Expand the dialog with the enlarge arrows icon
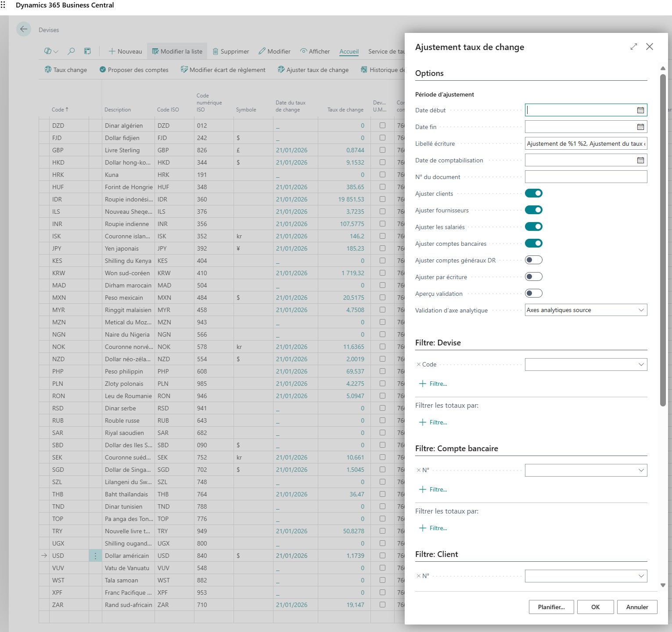This screenshot has width=672, height=632. (633, 47)
